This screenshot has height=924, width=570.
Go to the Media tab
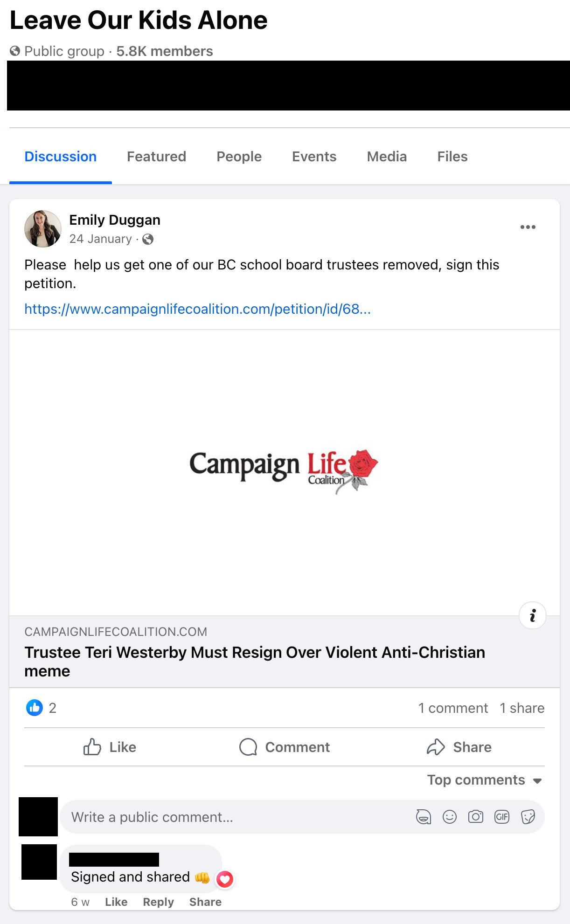tap(387, 157)
